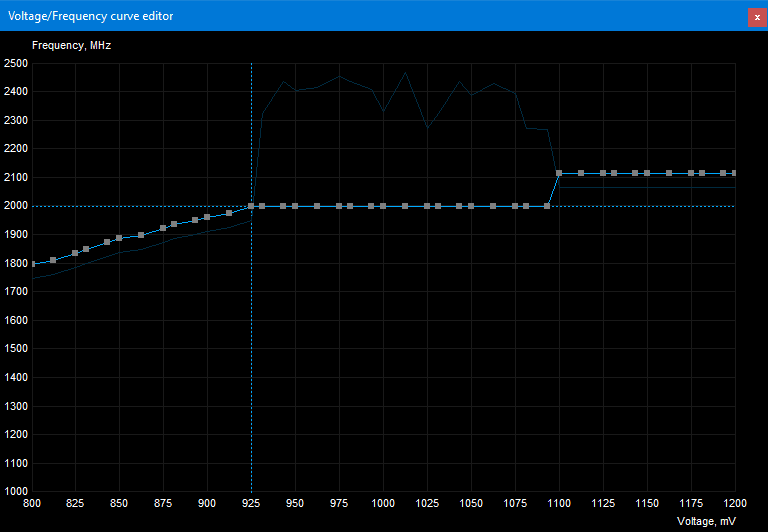Screen dimensions: 768x532
Task: Click the 1150 voltage axis label
Action: click(x=647, y=504)
